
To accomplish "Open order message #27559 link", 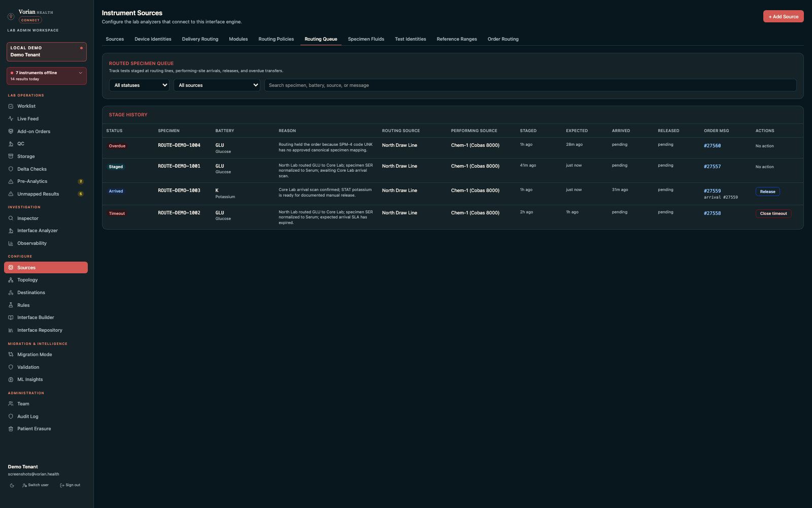I will (712, 191).
